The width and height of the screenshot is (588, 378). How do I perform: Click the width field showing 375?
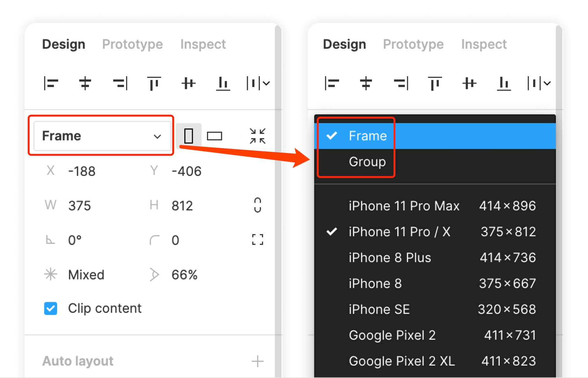[x=80, y=206]
